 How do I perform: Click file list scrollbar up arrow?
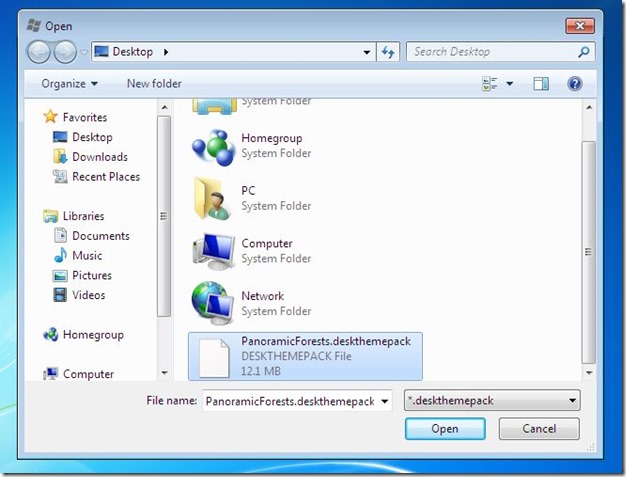click(589, 108)
